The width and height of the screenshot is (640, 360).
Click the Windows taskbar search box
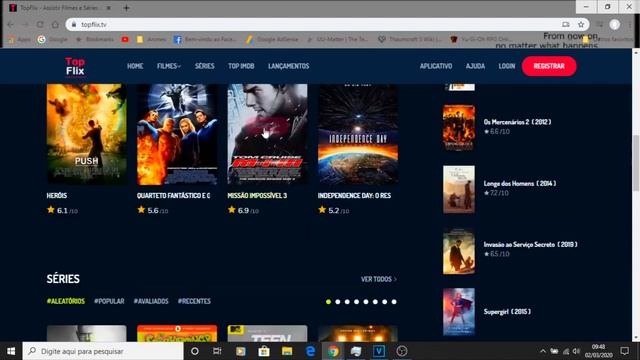point(103,351)
